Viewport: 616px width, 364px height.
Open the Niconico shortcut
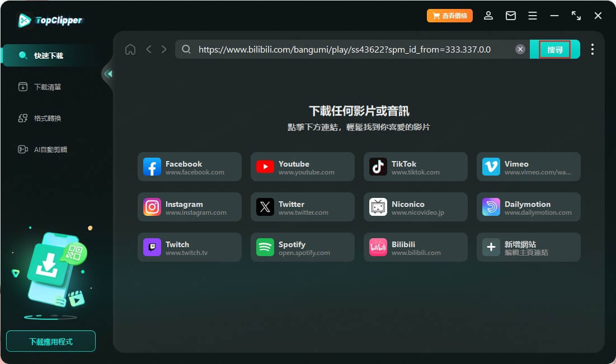tap(415, 206)
